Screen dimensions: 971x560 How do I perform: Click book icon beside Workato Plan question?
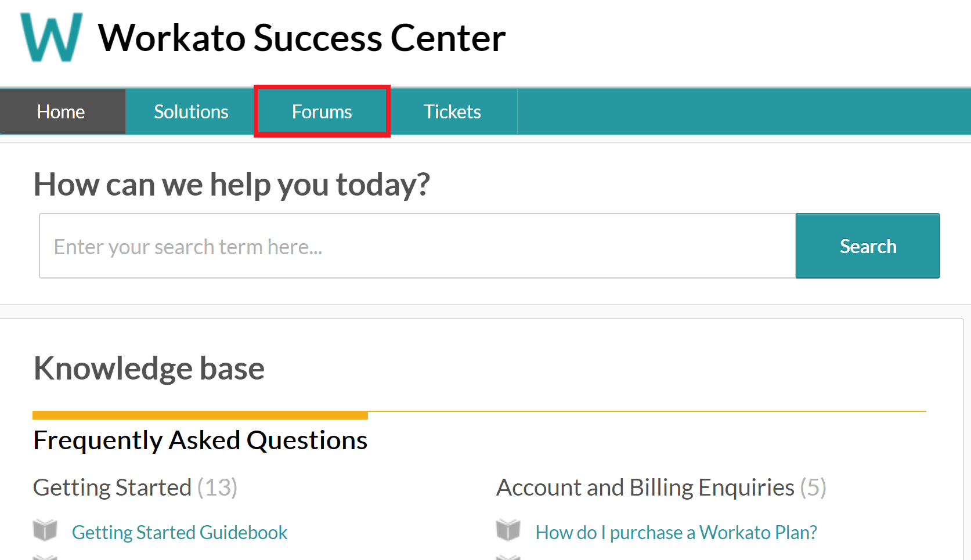(508, 530)
